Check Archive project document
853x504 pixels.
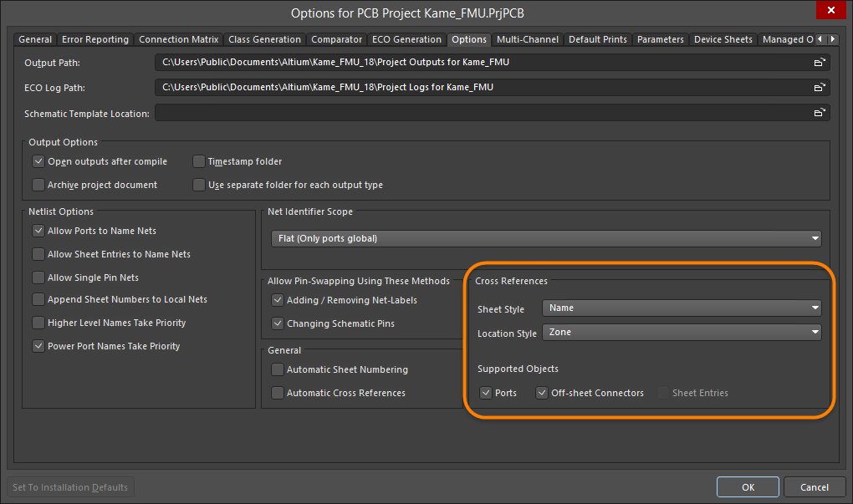click(38, 185)
